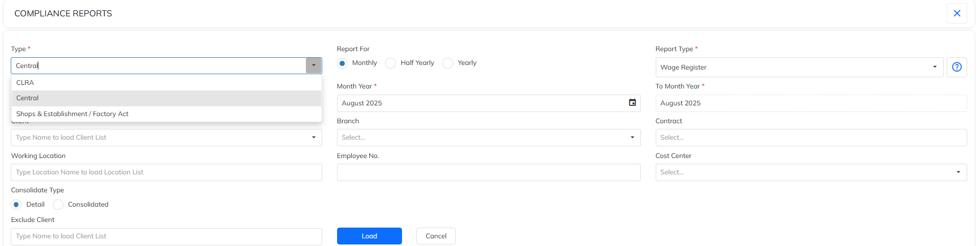The image size is (980, 246).
Task: Choose the Yearly report radio button
Action: coord(448,63)
